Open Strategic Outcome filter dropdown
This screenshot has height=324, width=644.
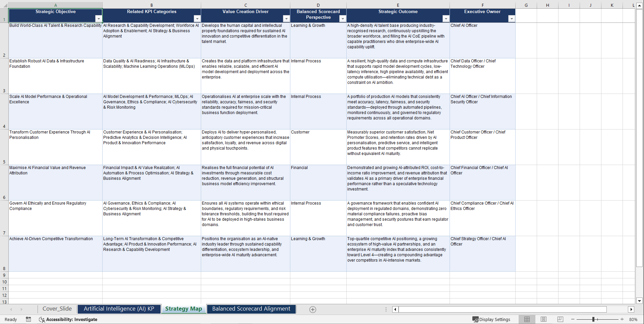pos(446,19)
